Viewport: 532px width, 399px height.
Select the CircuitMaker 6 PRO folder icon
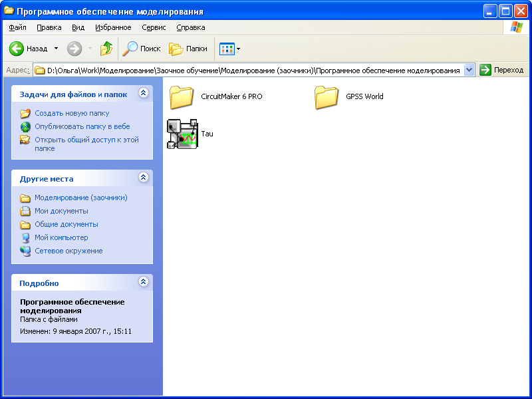(x=181, y=97)
